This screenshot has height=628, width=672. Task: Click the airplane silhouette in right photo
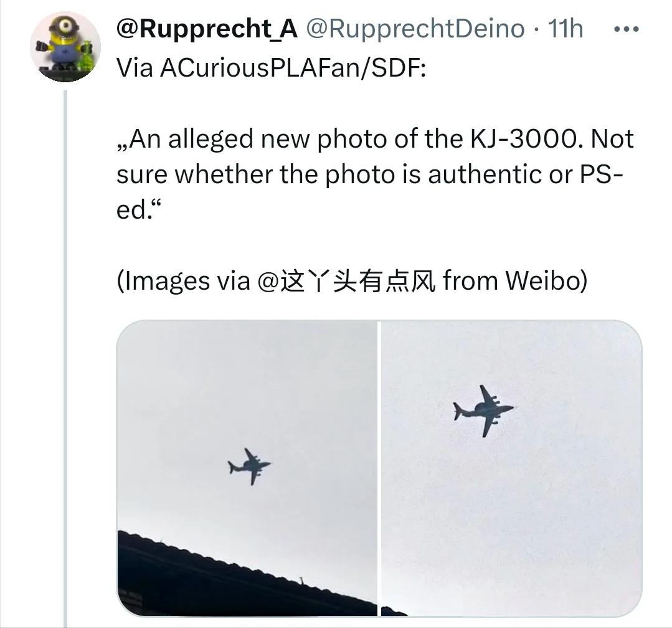(483, 411)
